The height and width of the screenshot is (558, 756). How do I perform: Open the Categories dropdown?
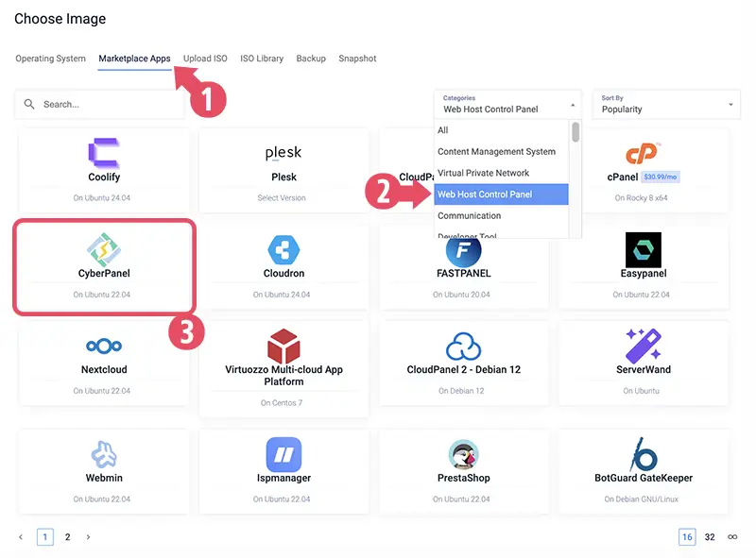click(x=507, y=104)
